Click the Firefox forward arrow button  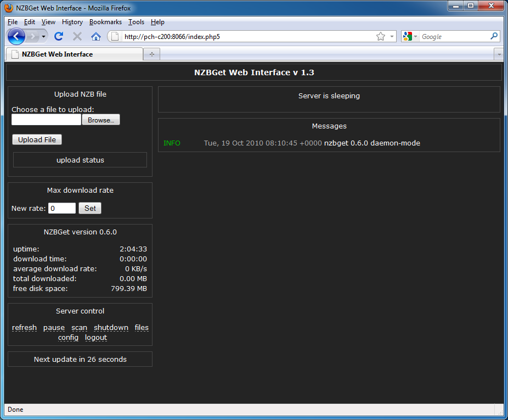(x=32, y=36)
